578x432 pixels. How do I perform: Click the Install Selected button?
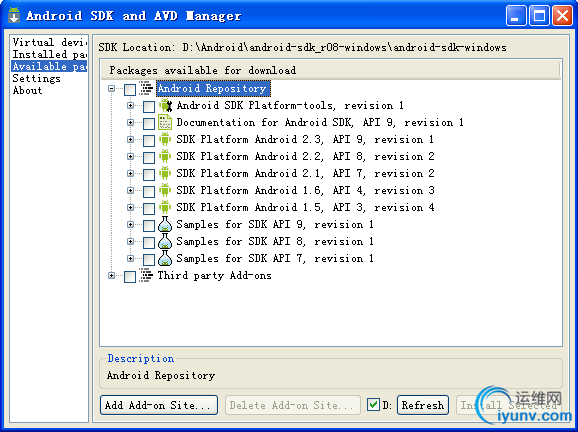509,405
